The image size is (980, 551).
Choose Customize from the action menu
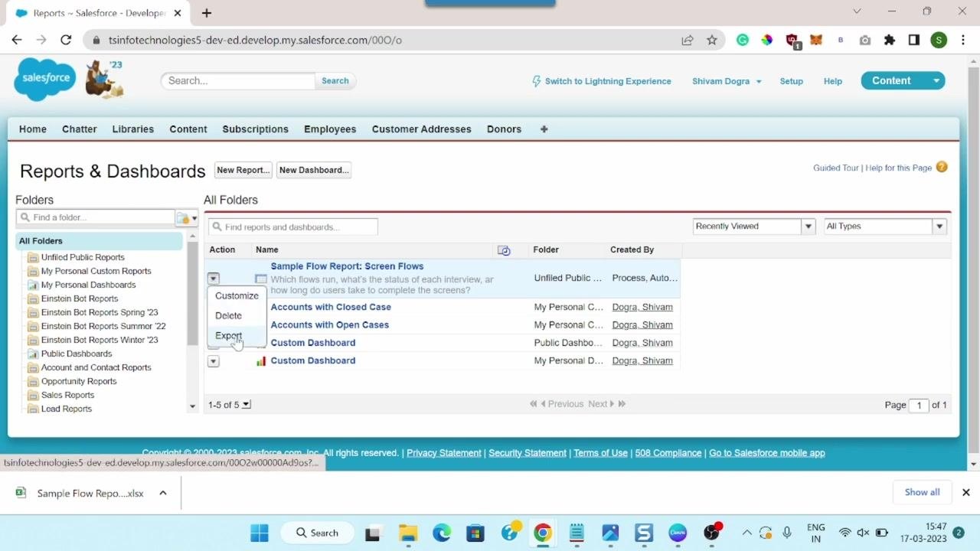click(x=237, y=295)
